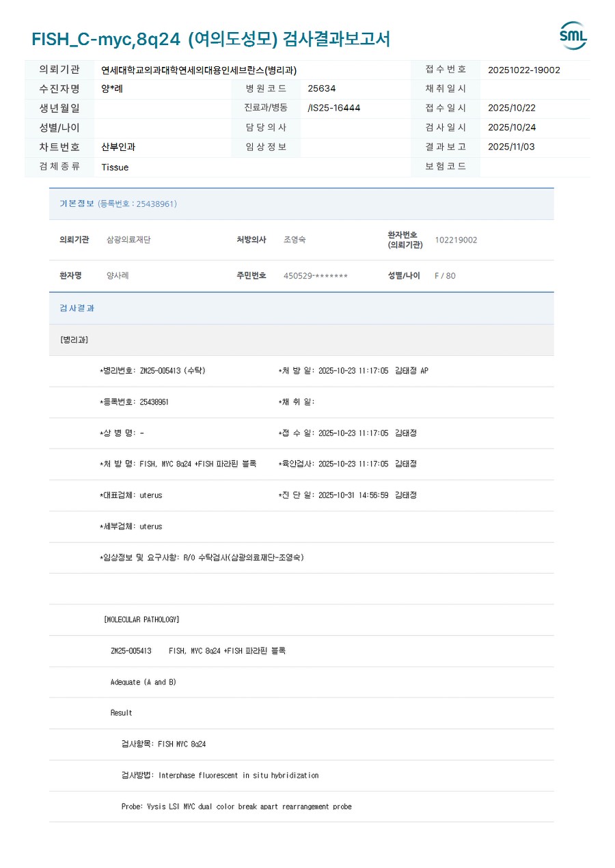The height and width of the screenshot is (868, 615).
Task: Click the 처방일 2025-10-23 11:17:05 line
Action: click(x=353, y=371)
